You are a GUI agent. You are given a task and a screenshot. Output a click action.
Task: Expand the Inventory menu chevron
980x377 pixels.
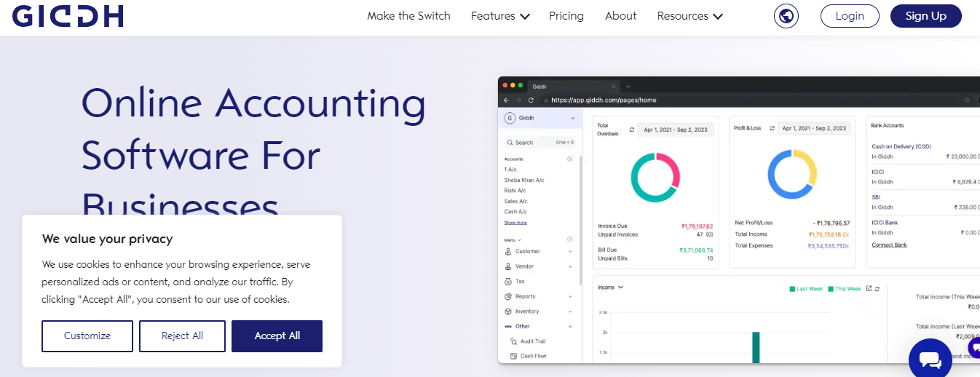pos(570,311)
